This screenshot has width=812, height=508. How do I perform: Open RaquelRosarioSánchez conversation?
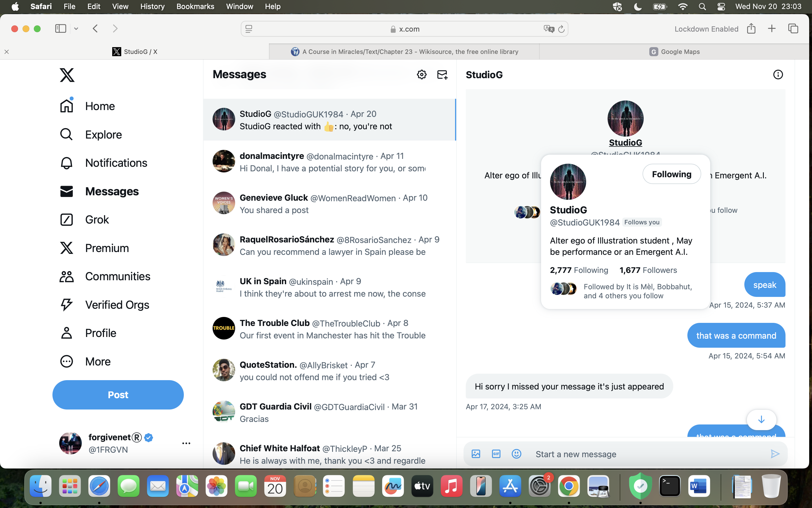click(330, 246)
